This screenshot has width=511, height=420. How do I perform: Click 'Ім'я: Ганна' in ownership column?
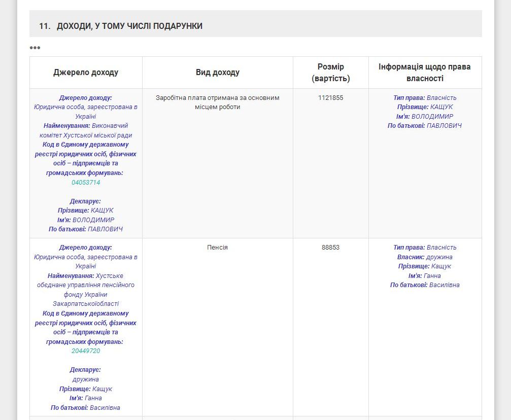click(x=425, y=275)
